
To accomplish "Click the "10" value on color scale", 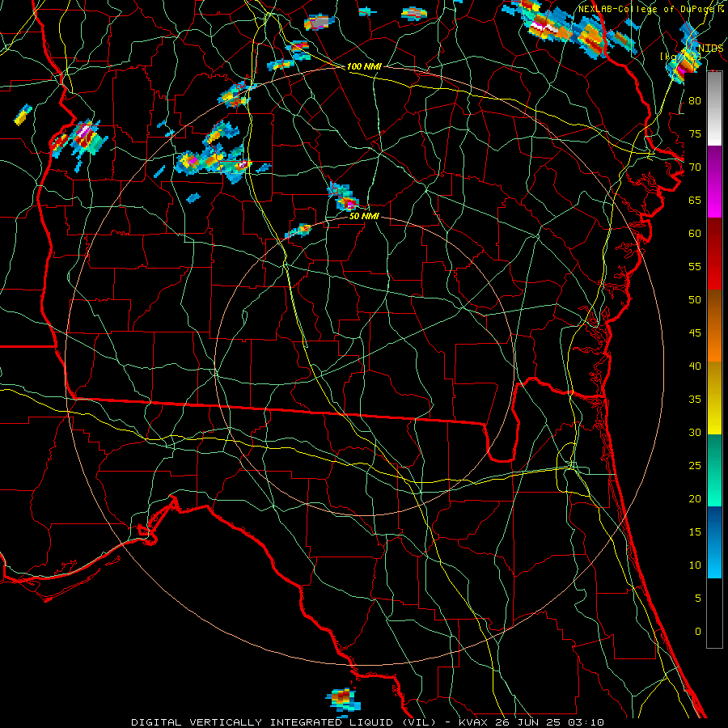I will pos(695,565).
